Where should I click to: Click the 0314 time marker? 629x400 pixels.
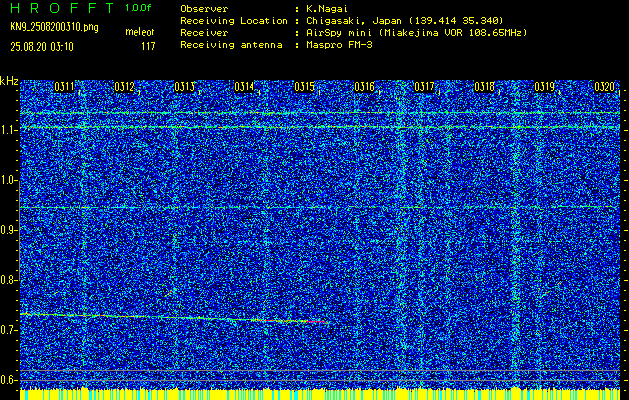[244, 87]
